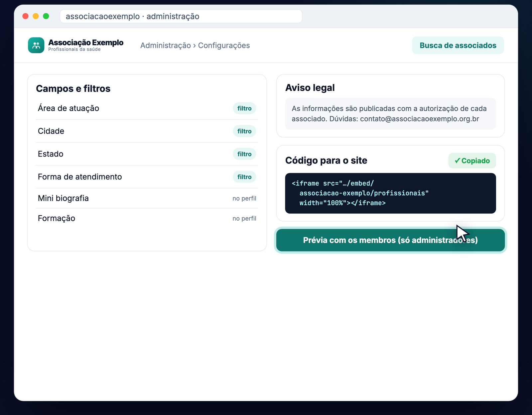The height and width of the screenshot is (415, 532).
Task: Click the Associação Exemplo brand name
Action: click(x=86, y=43)
